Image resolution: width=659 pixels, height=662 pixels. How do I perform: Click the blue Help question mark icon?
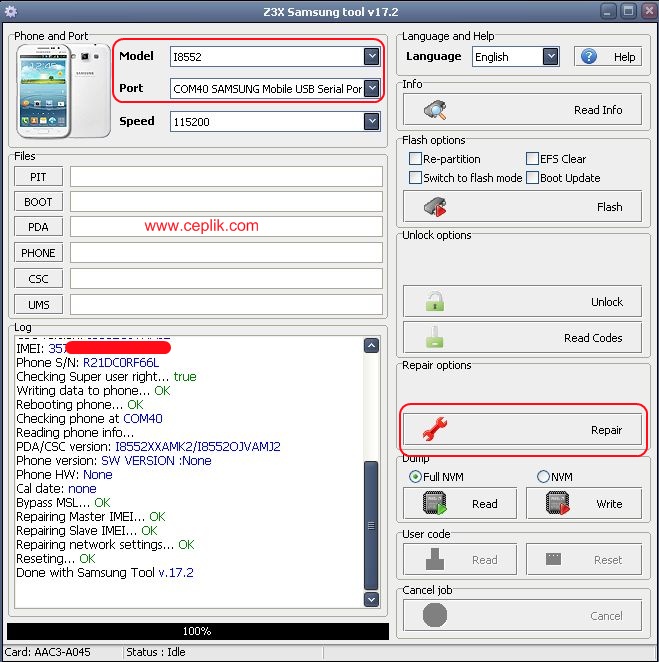pos(589,56)
